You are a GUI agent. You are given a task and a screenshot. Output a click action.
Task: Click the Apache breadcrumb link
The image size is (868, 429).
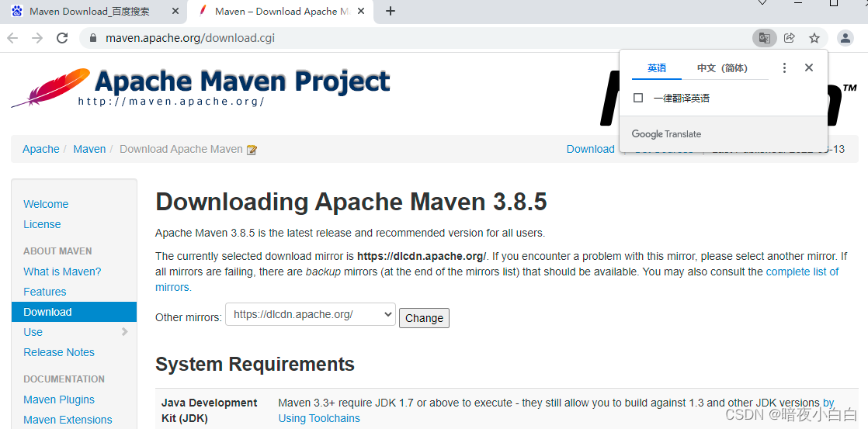tap(41, 149)
